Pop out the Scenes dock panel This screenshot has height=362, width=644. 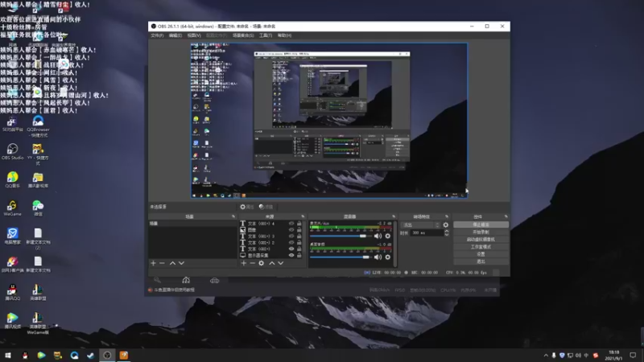pos(233,216)
